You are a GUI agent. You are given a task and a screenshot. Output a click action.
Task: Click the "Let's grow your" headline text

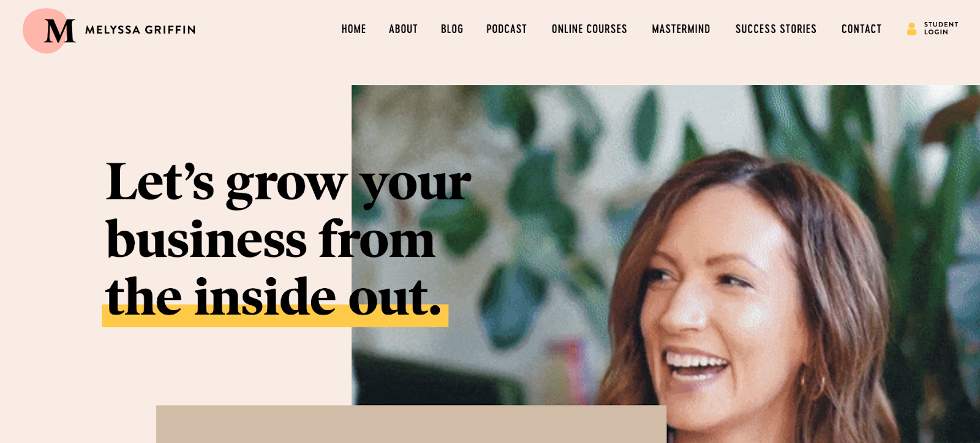click(x=288, y=182)
